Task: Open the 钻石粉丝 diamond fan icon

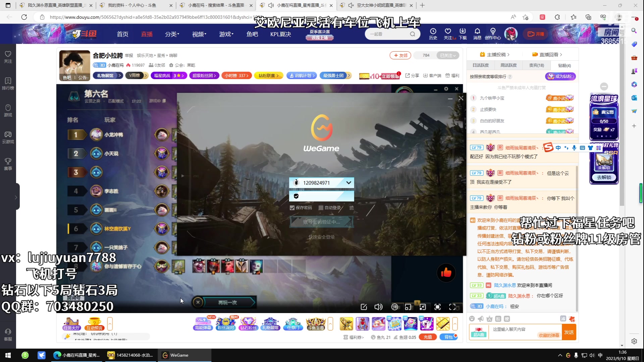Action: click(x=248, y=323)
